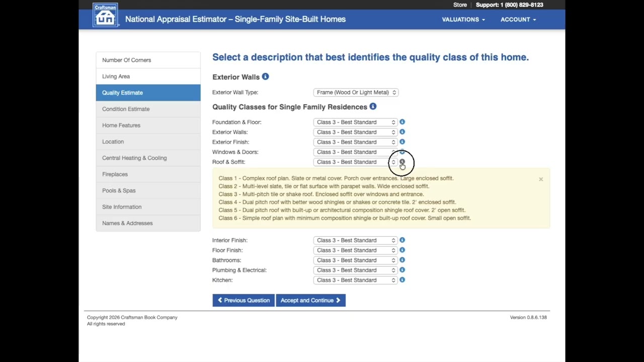Click Class 1 roof description text
644x362 pixels.
(336, 178)
